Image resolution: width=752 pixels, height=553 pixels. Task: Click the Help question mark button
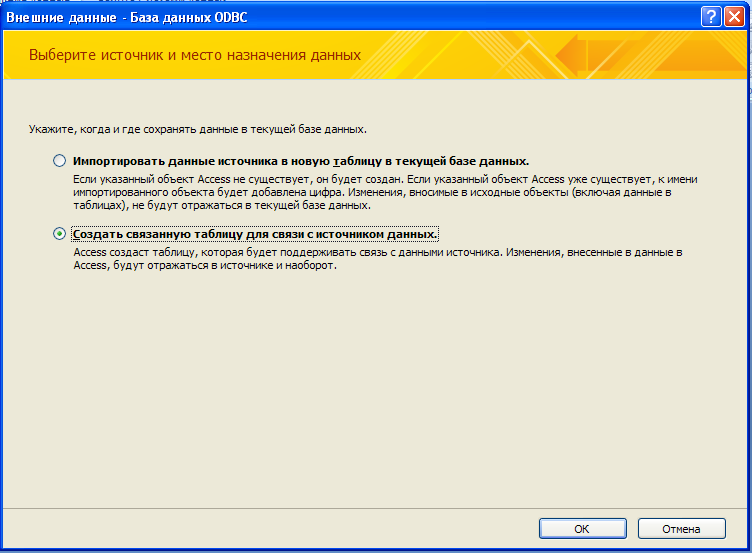pyautogui.click(x=711, y=15)
